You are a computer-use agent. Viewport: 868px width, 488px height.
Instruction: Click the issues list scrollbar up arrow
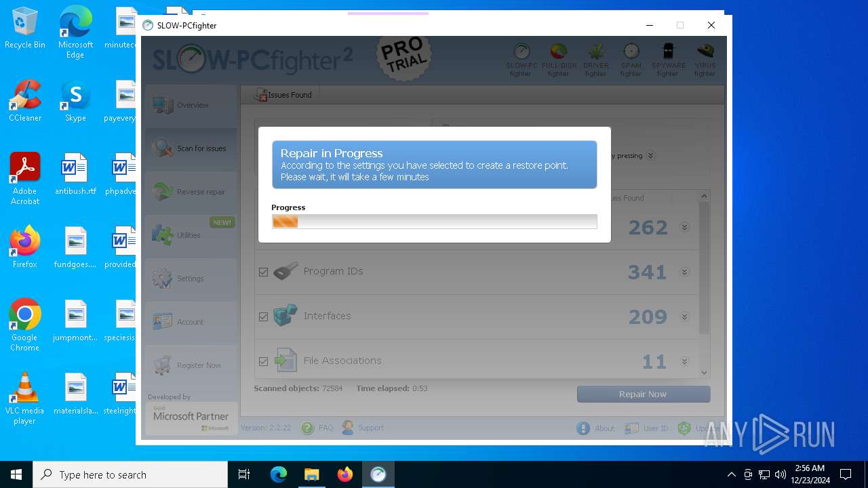pyautogui.click(x=704, y=197)
